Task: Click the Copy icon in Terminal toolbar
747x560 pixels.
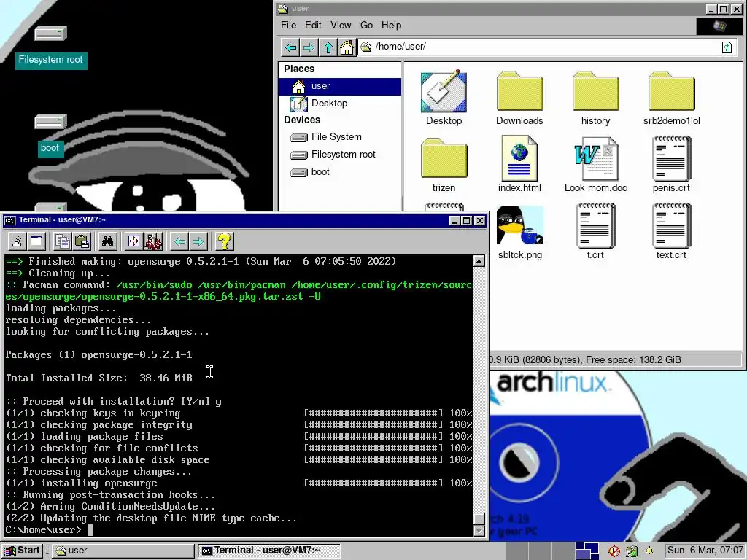Action: 63,241
